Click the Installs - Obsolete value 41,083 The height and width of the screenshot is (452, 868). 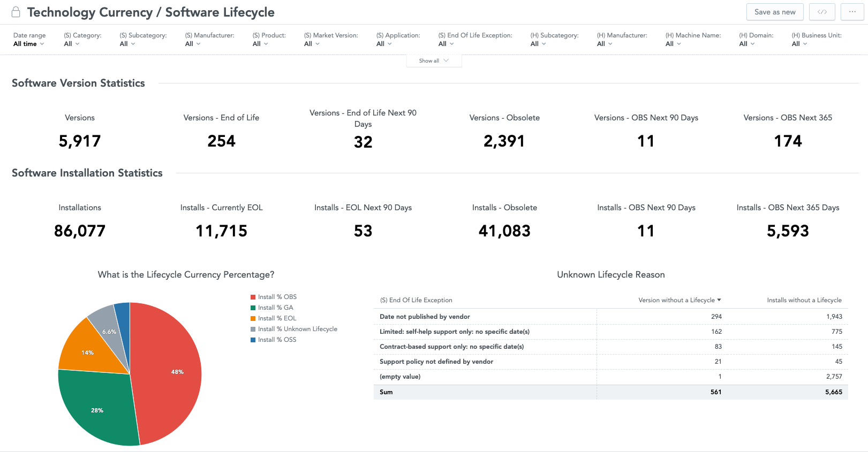point(504,231)
